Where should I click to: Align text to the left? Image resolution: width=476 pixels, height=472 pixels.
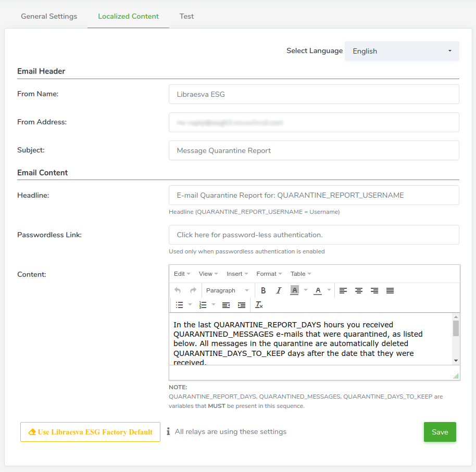(x=343, y=290)
